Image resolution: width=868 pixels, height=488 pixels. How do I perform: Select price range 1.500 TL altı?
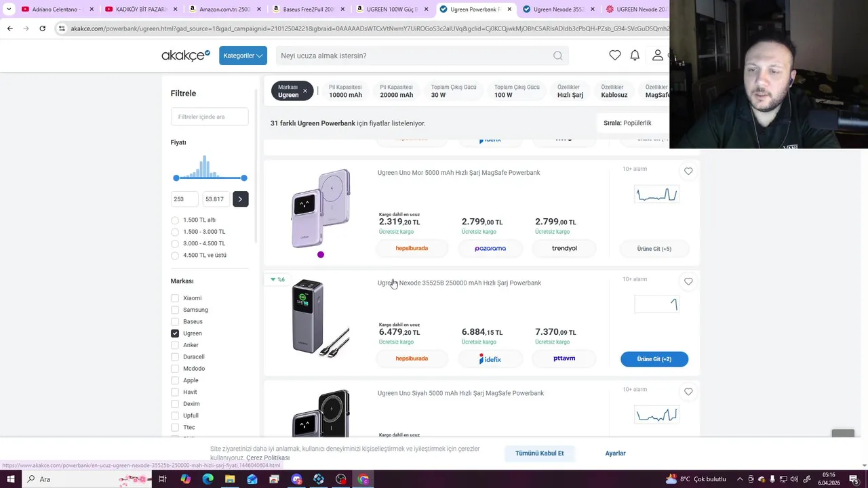click(x=175, y=220)
